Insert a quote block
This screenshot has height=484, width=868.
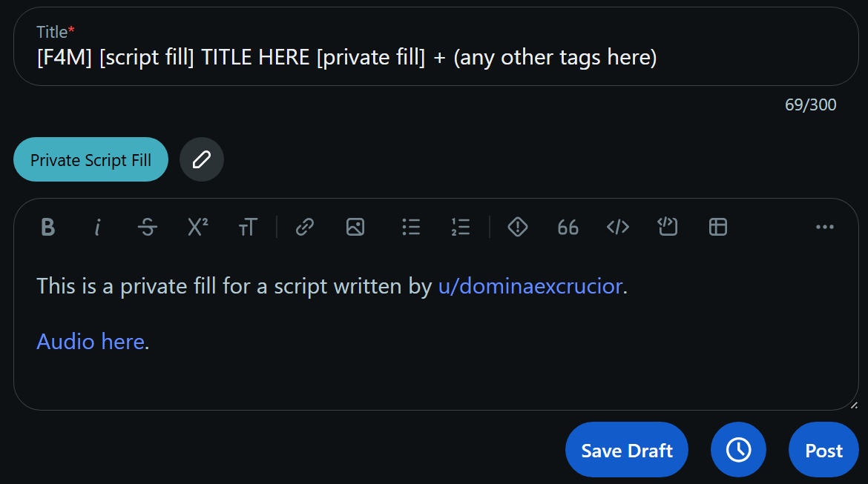click(x=568, y=228)
